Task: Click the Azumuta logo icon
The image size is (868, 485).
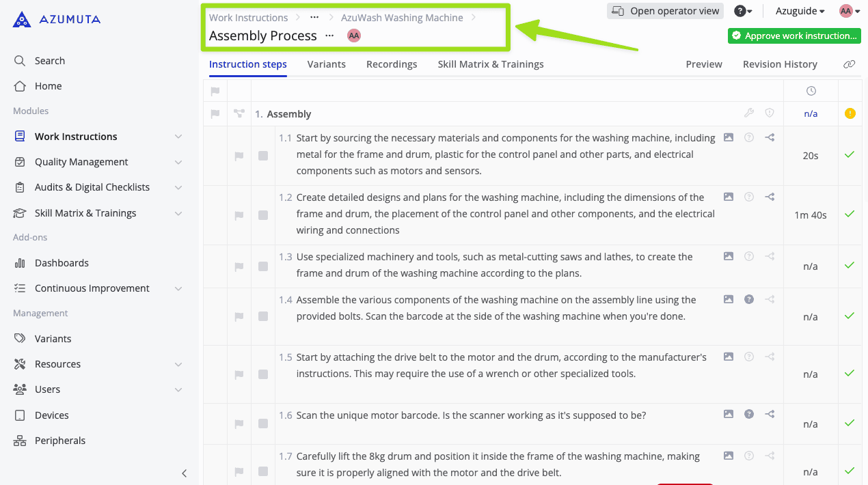Action: (x=21, y=19)
